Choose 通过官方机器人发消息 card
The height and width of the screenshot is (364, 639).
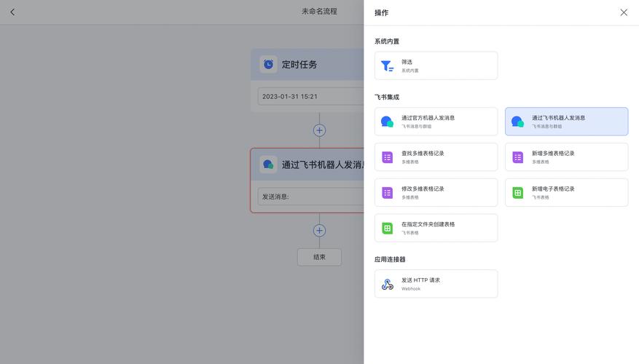(x=436, y=122)
